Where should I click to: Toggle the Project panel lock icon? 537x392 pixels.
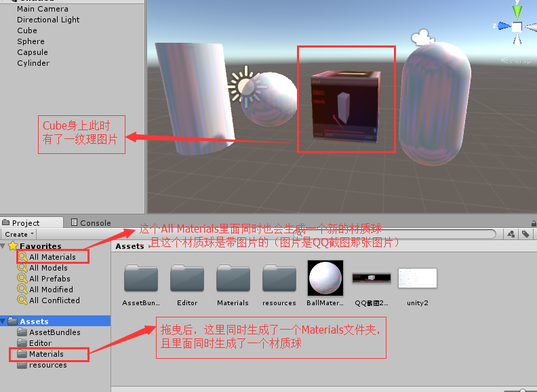(534, 223)
